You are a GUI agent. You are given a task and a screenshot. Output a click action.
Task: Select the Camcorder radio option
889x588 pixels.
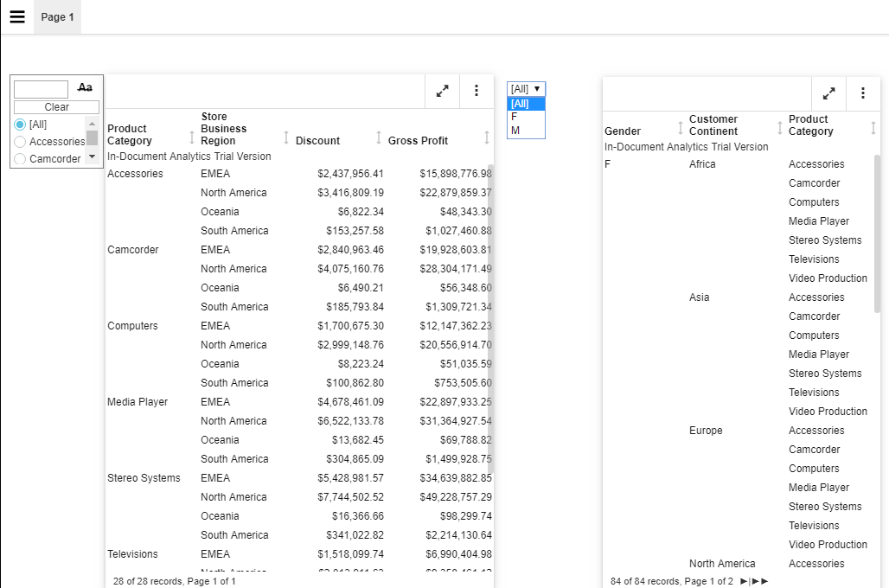(x=21, y=159)
